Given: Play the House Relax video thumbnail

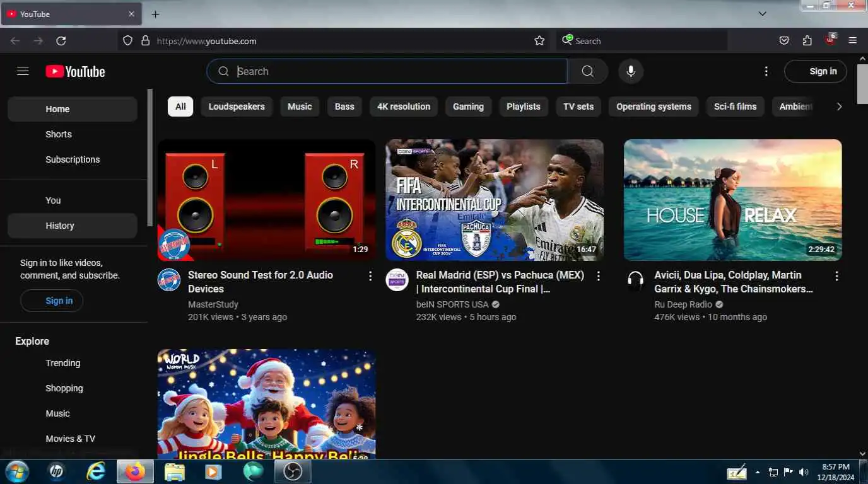Looking at the screenshot, I should point(732,200).
